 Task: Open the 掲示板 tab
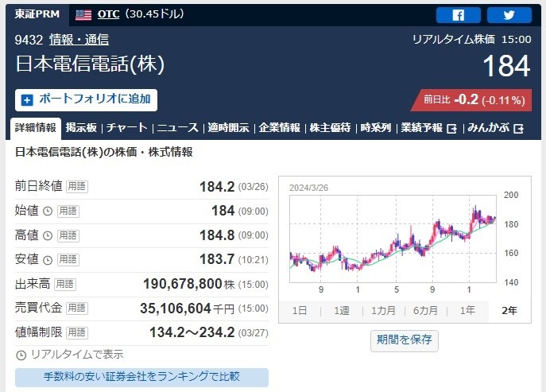coord(81,128)
